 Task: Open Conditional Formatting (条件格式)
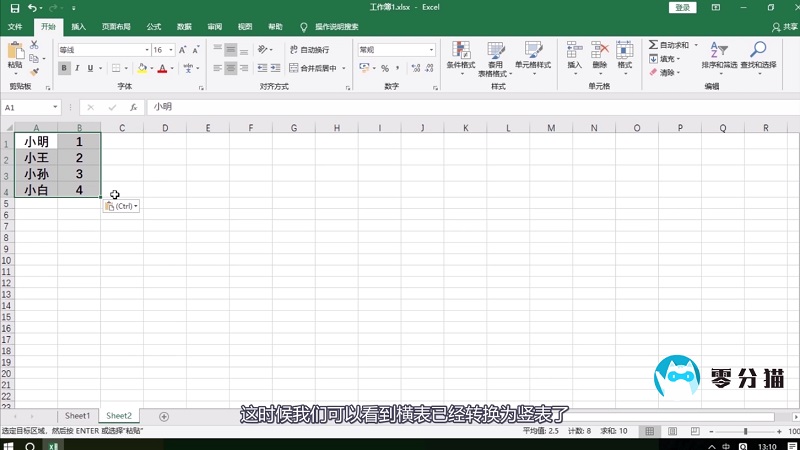(460, 55)
